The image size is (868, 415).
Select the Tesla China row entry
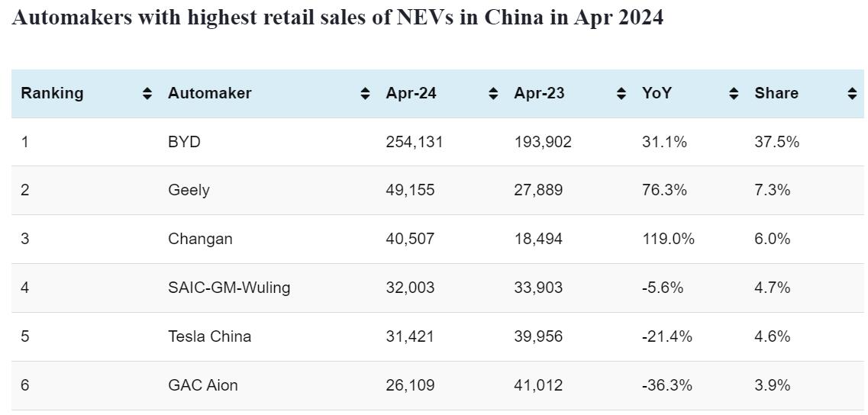[209, 336]
